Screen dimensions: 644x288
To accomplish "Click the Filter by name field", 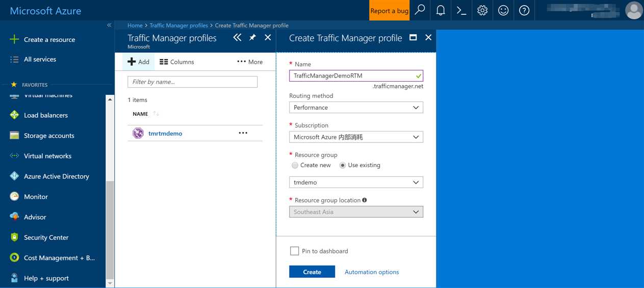I will click(192, 82).
